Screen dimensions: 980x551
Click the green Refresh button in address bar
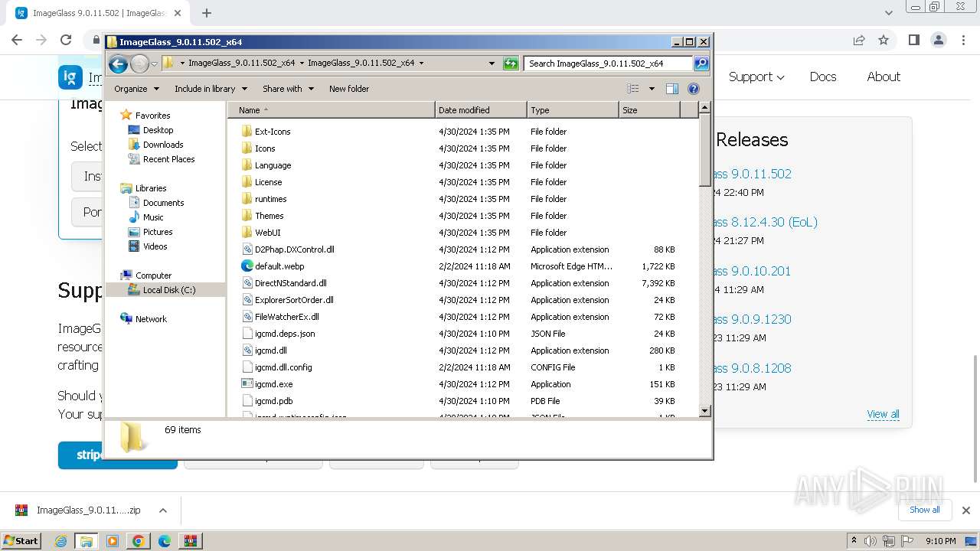(511, 64)
